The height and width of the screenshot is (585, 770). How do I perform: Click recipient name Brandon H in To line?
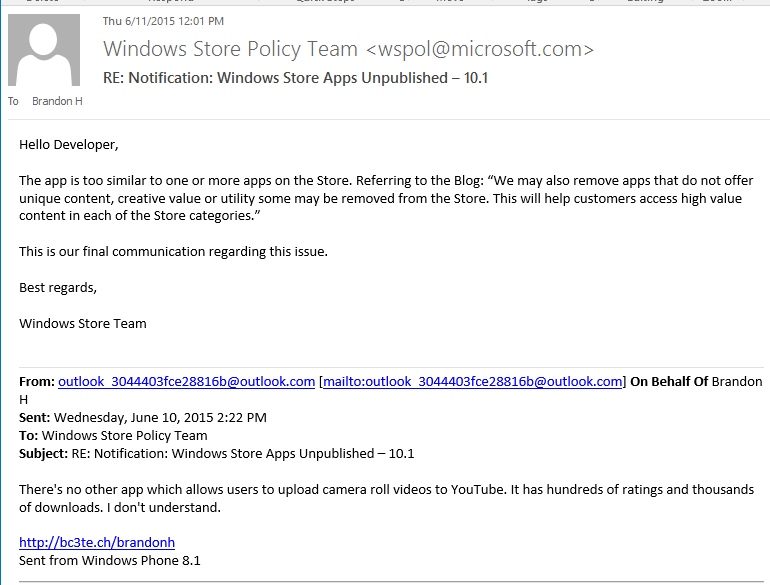tap(57, 101)
